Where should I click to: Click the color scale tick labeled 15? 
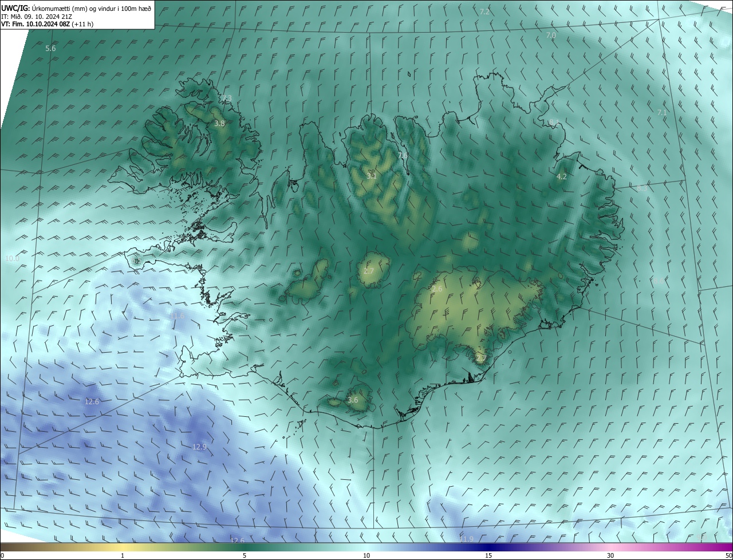coord(488,555)
